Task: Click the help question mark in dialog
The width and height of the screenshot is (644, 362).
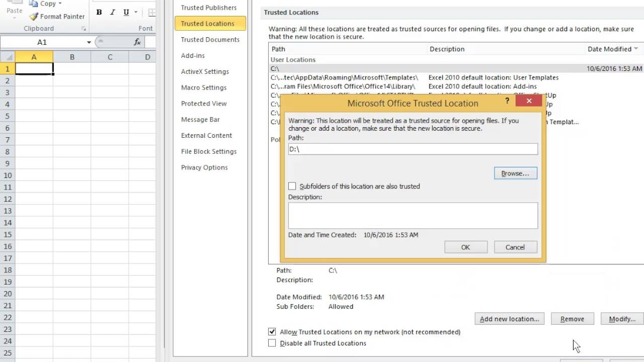Action: pos(507,101)
